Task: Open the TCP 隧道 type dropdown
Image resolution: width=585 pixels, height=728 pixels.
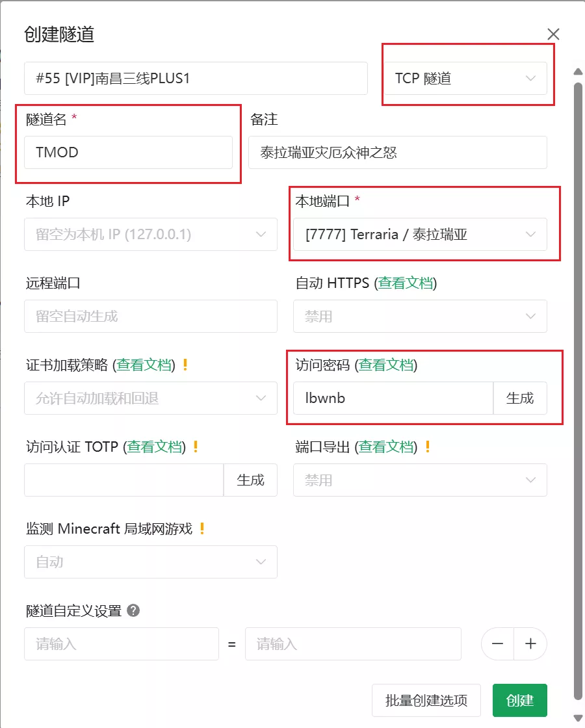Action: tap(465, 79)
